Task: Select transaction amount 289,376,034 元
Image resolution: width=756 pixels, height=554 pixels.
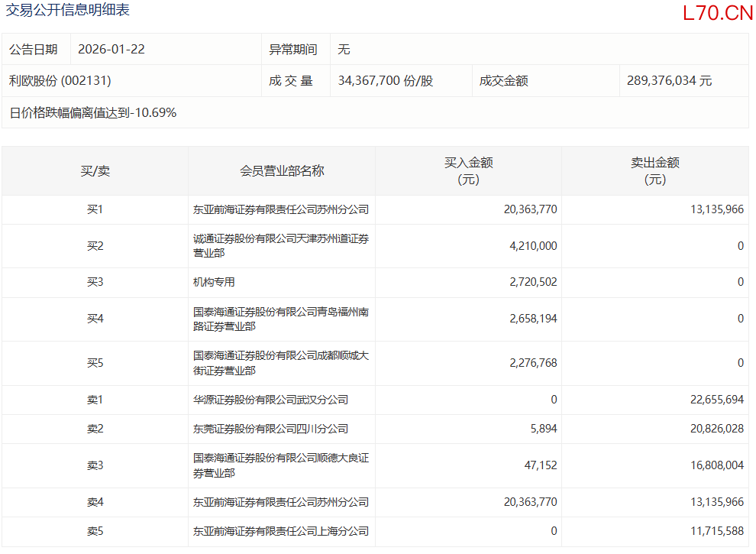Action: [x=669, y=81]
